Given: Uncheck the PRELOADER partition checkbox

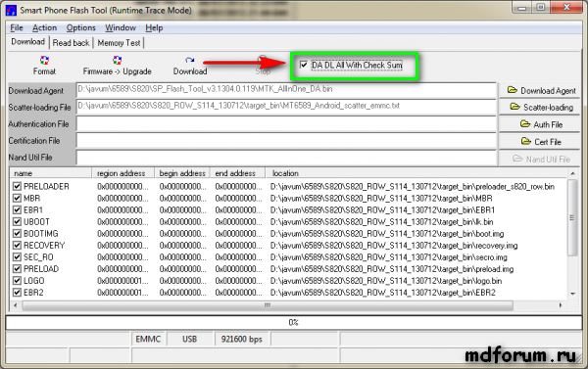Looking at the screenshot, I should click(17, 186).
